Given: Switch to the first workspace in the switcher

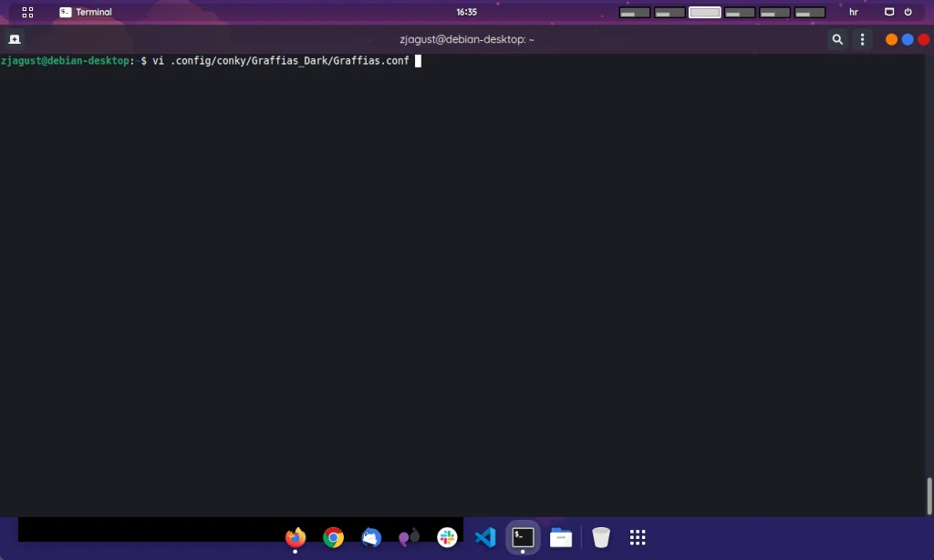Looking at the screenshot, I should click(x=634, y=12).
